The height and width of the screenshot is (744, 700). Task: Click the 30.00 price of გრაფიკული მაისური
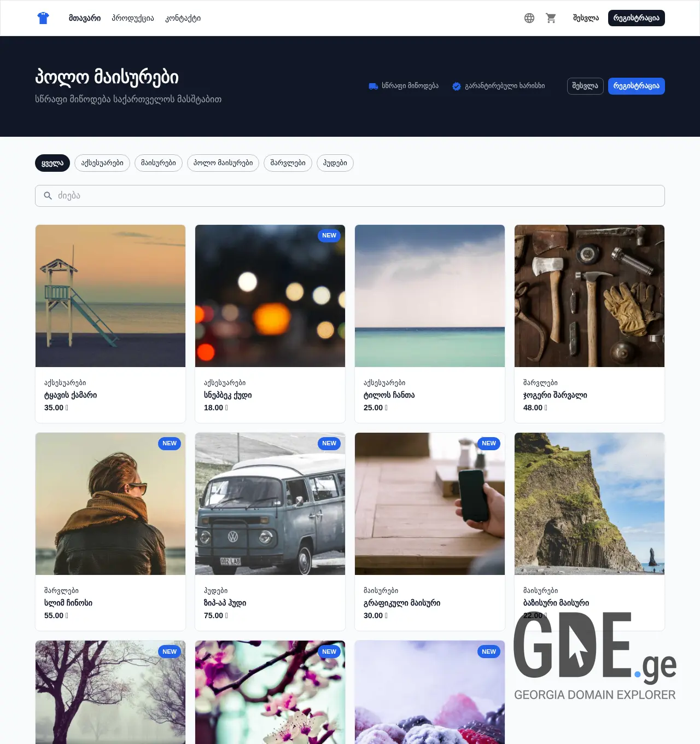point(376,615)
